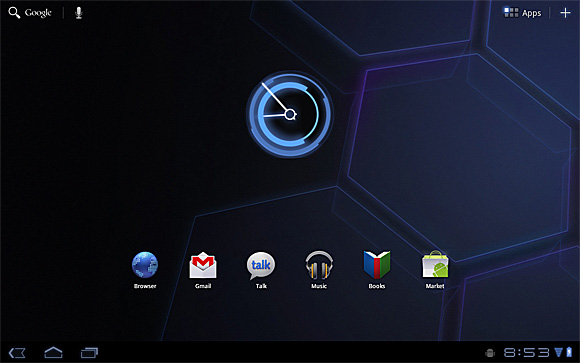Open the Browser app
This screenshot has width=580, height=363.
(x=145, y=269)
